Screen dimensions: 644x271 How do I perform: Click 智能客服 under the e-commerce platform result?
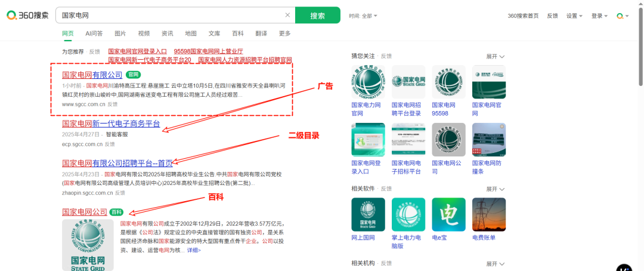[117, 134]
